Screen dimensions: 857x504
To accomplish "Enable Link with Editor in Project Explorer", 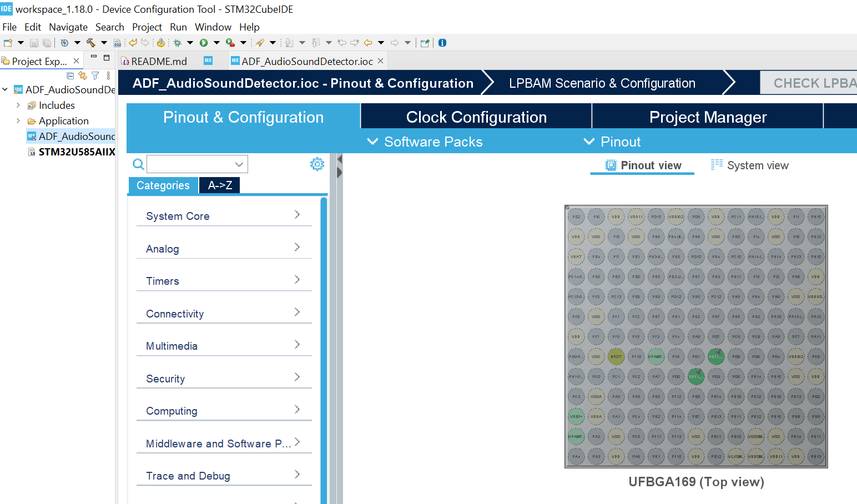I will click(82, 76).
